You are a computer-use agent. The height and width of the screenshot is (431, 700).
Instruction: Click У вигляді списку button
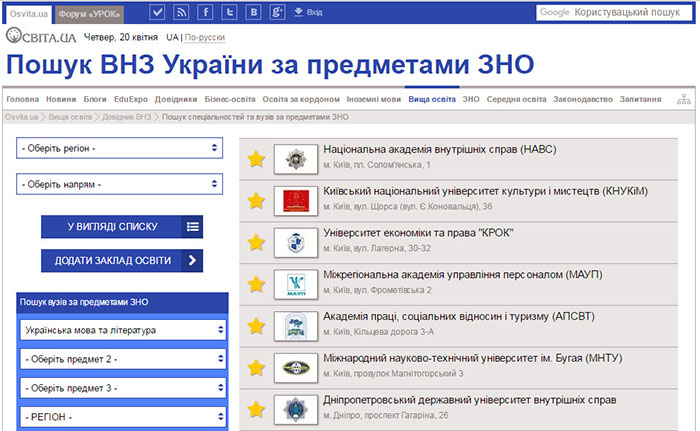[122, 226]
